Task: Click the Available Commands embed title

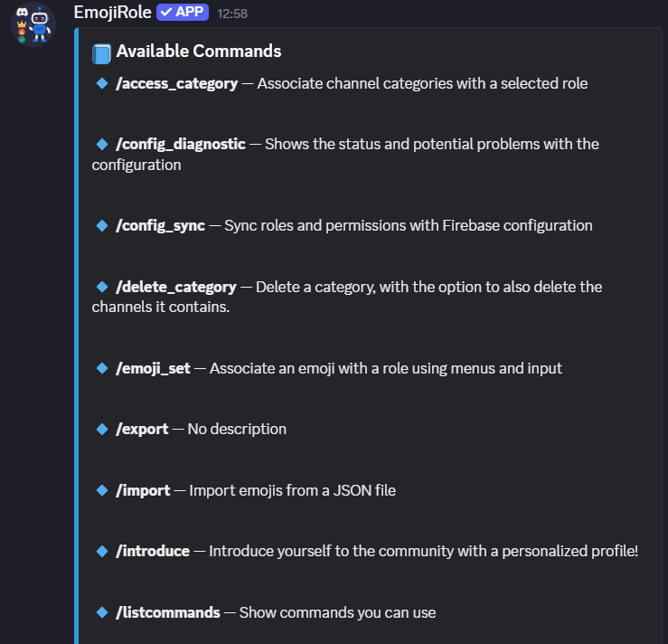Action: [x=199, y=52]
